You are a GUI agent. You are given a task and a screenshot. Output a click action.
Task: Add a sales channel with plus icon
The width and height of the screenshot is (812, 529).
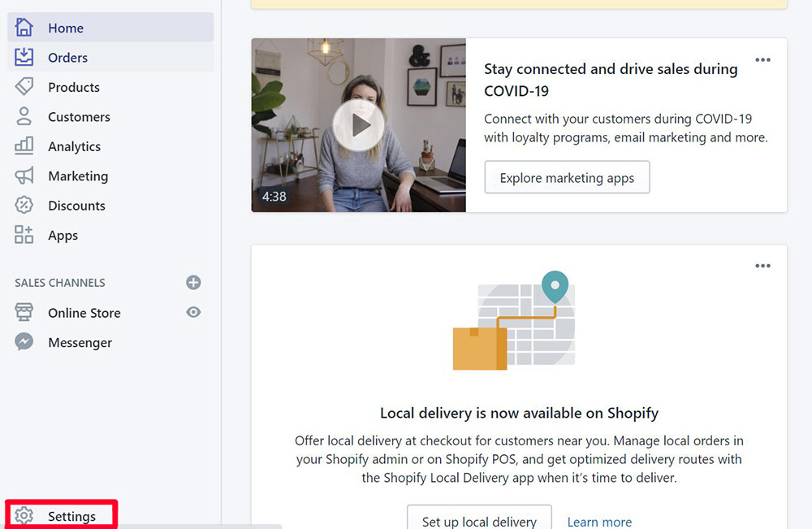(193, 282)
